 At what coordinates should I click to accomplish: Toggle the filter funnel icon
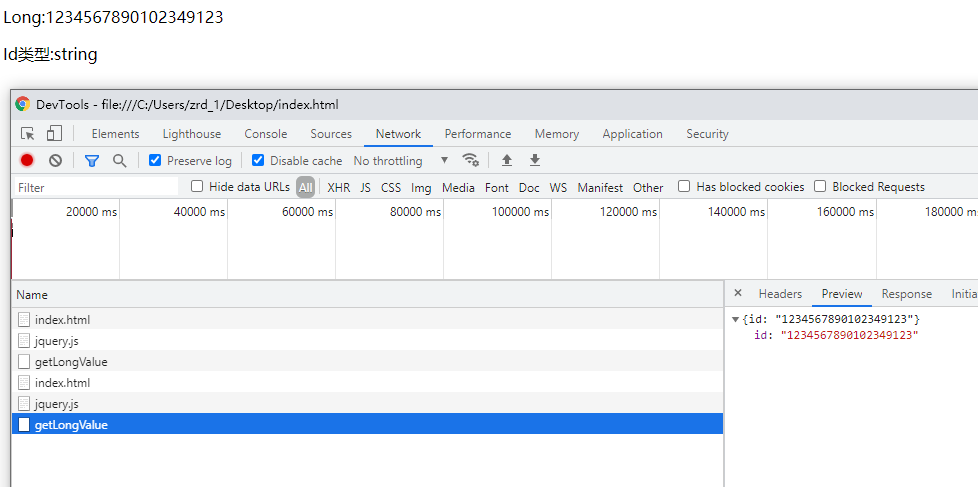pyautogui.click(x=92, y=161)
